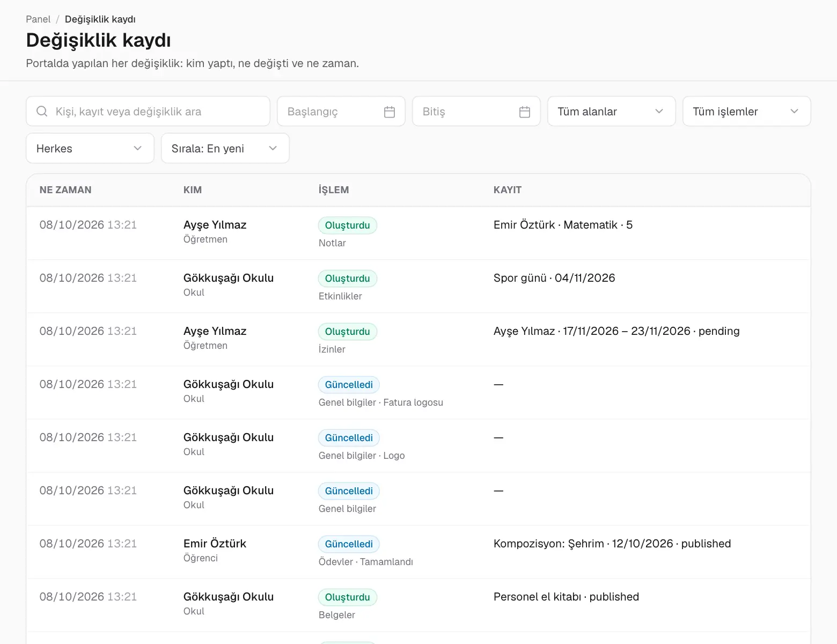Open the Tüm alanlar dropdown

click(612, 111)
